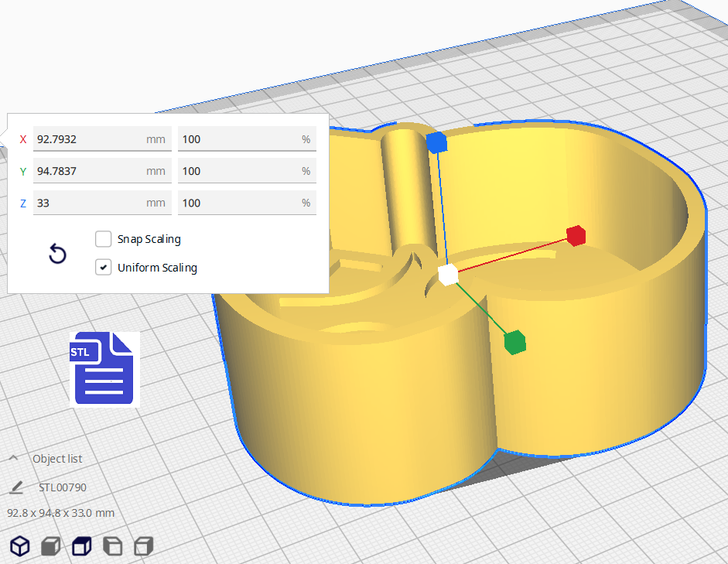Select the left side view cube icon
The image size is (728, 564).
click(x=113, y=546)
